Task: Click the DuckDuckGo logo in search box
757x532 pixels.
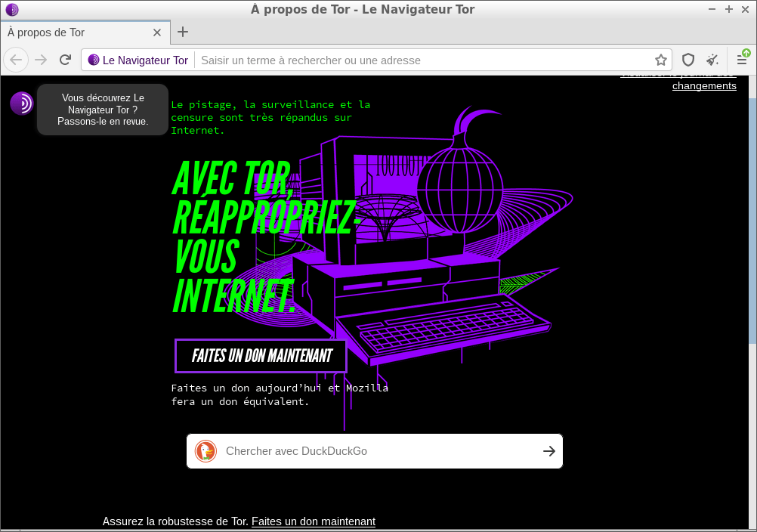Action: (205, 451)
